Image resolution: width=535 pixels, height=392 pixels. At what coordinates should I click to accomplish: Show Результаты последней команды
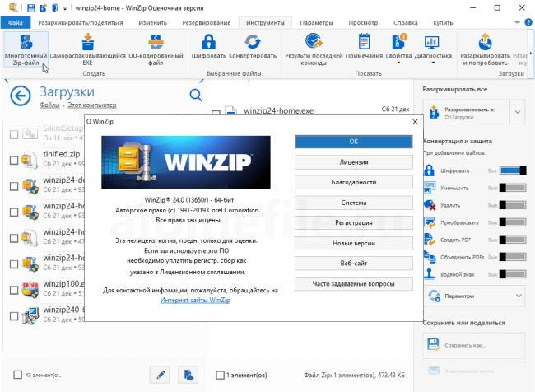coord(314,49)
